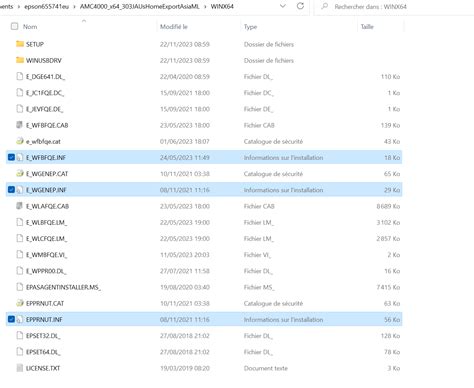
Task: Sort files by the Modifié le column
Action: 174,27
